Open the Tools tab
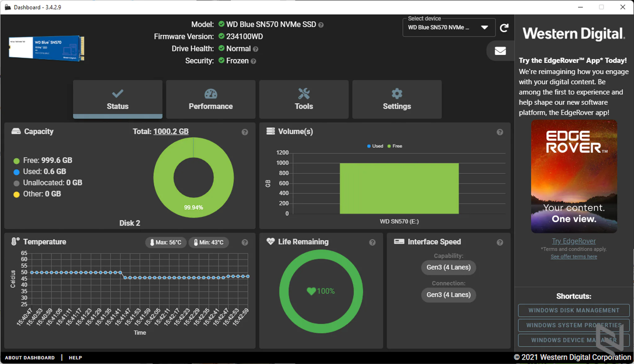This screenshot has width=634, height=364. [304, 99]
